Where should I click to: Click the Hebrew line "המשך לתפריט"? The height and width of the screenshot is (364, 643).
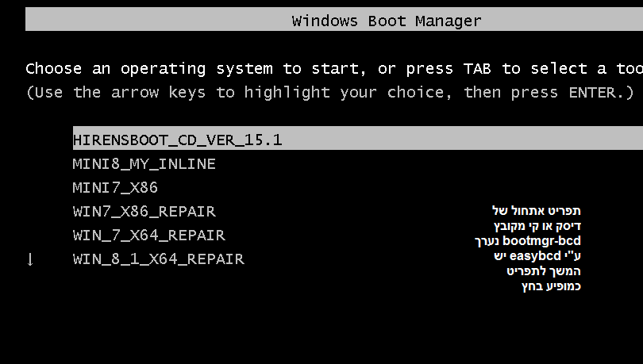(x=543, y=271)
